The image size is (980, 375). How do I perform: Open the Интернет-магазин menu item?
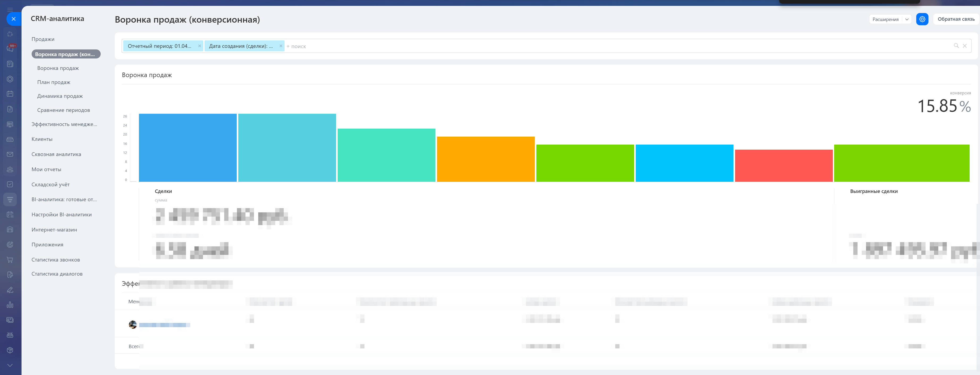(x=54, y=230)
